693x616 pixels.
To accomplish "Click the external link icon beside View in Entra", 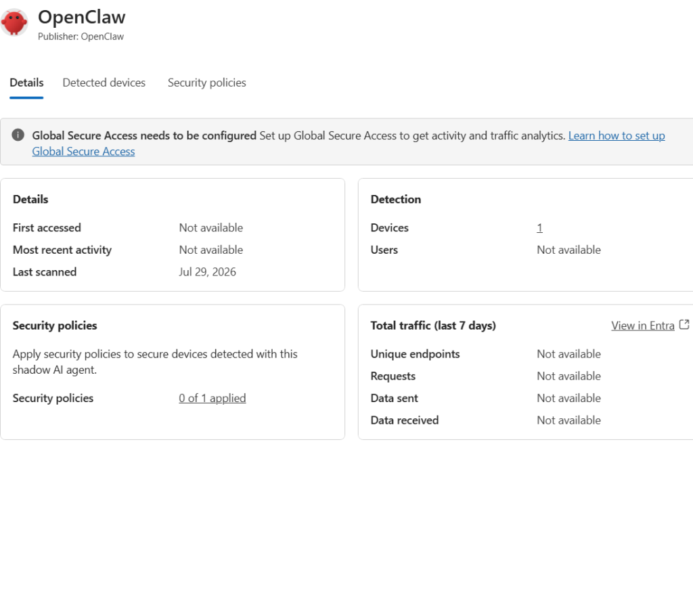I will coord(684,324).
